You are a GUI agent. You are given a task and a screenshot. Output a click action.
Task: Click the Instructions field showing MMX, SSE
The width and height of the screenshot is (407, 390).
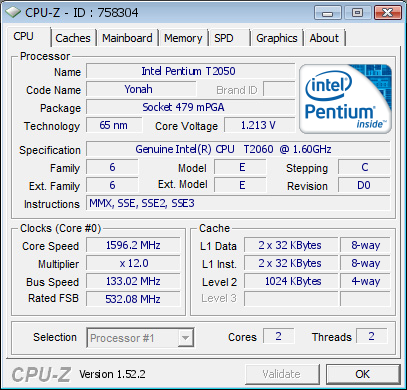238,203
